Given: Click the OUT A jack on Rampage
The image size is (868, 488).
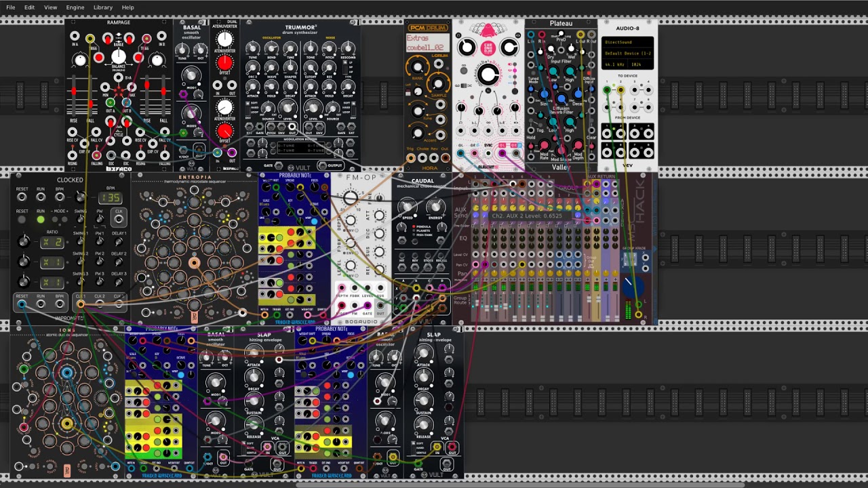Looking at the screenshot, I should pos(110,102).
